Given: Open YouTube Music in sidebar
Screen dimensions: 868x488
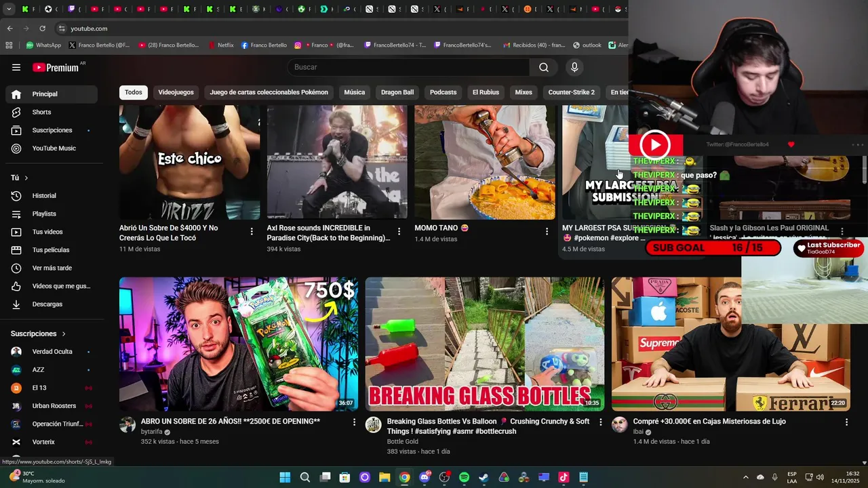Looking at the screenshot, I should [52, 148].
